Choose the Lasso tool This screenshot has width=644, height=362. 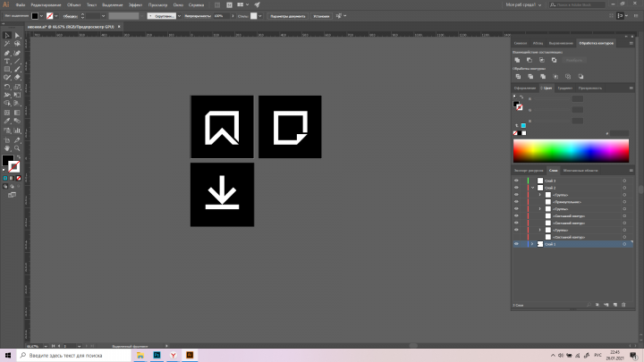point(17,44)
